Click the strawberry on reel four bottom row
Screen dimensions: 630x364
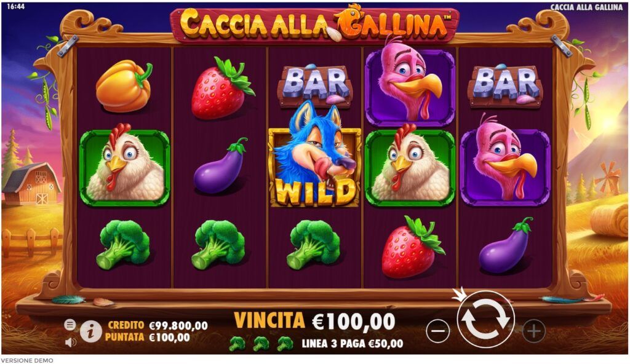pos(412,247)
